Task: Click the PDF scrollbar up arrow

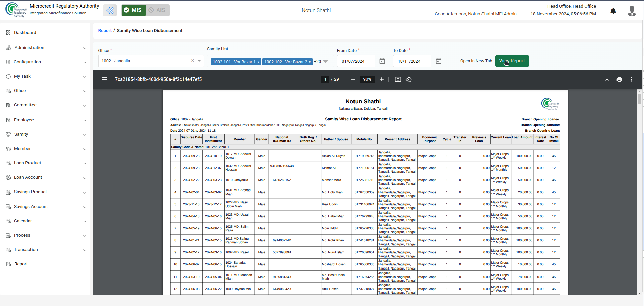Action: (639, 91)
